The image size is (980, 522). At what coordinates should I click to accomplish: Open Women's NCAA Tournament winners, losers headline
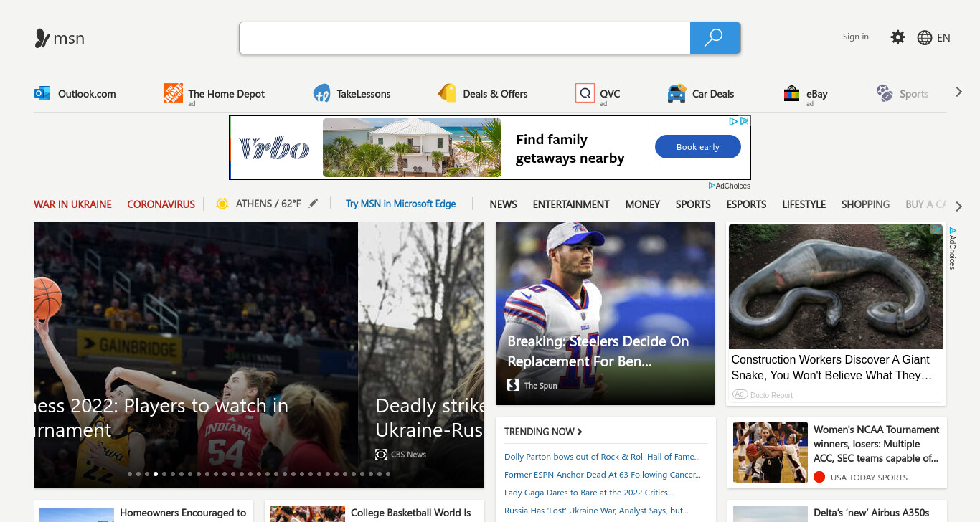point(876,444)
